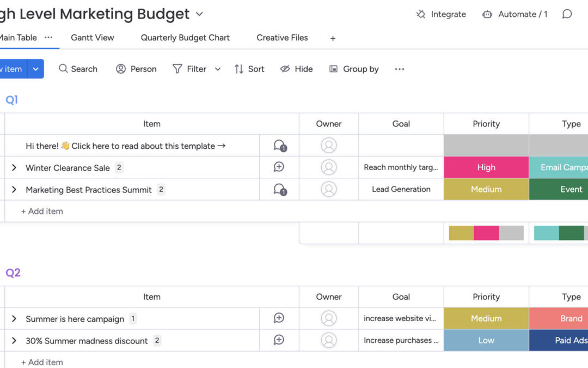This screenshot has height=368, width=588.
Task: Open board title dropdown chevron
Action: [199, 14]
